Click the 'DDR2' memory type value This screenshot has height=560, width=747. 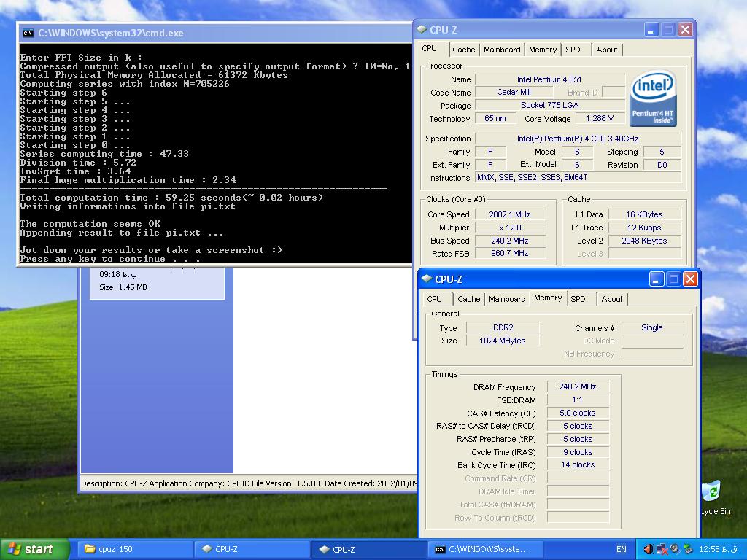(503, 327)
